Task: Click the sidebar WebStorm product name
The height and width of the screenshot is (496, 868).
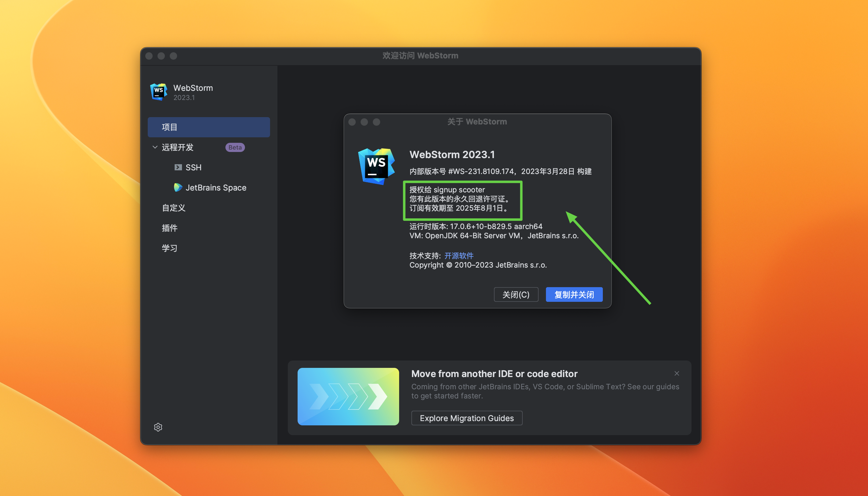Action: tap(193, 88)
